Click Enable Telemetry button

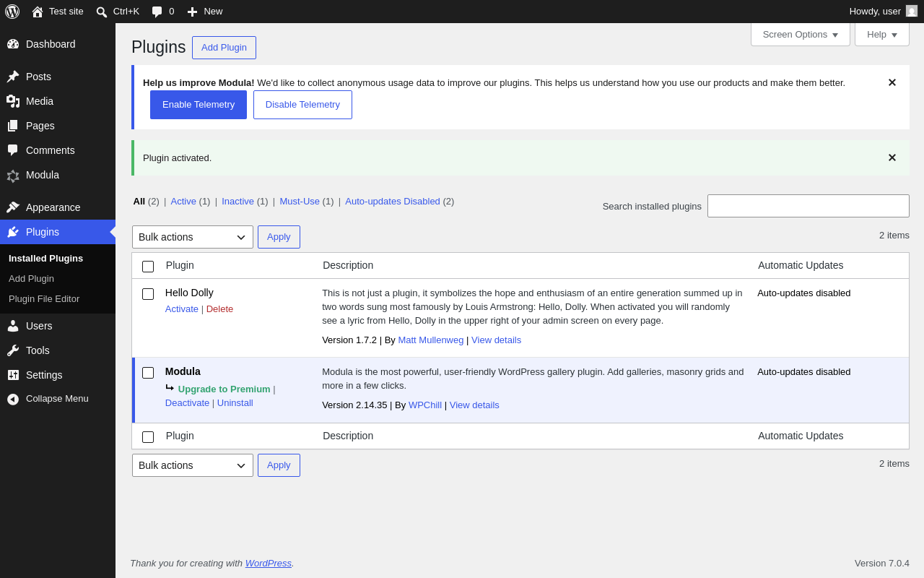click(x=199, y=105)
